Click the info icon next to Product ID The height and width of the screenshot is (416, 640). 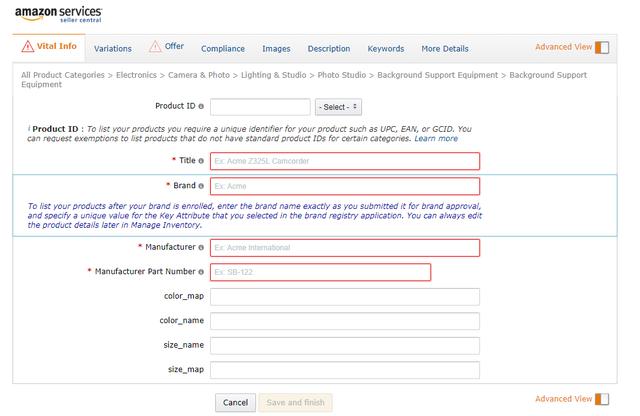pyautogui.click(x=201, y=106)
